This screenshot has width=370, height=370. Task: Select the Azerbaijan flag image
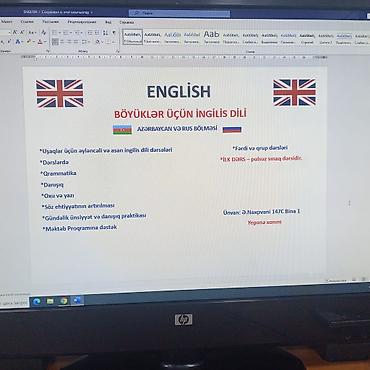tap(122, 130)
